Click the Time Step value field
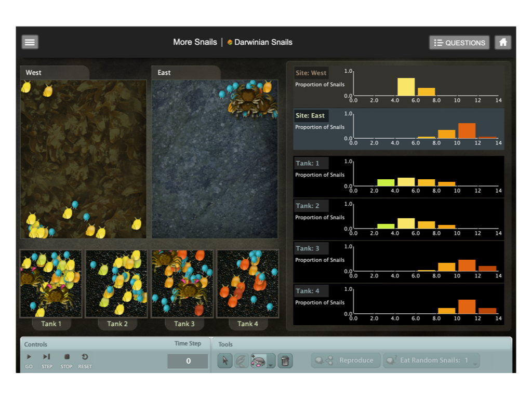The width and height of the screenshot is (532, 399). [x=188, y=361]
